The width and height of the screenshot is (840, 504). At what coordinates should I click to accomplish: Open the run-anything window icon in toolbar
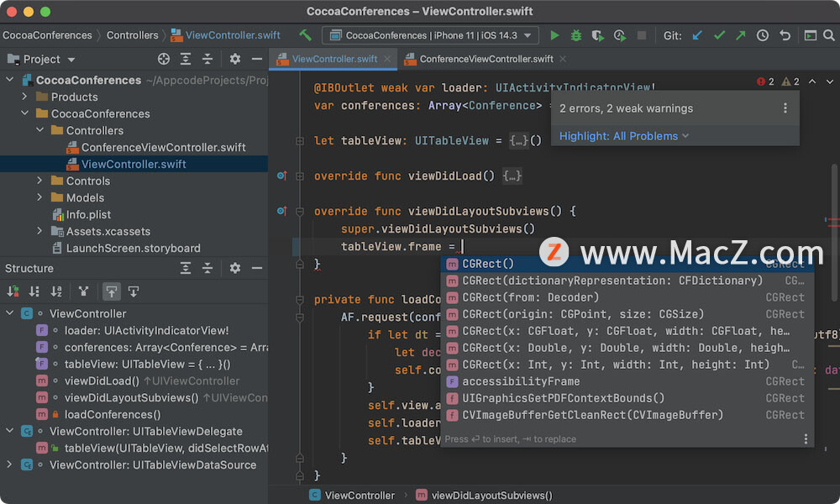pos(811,35)
